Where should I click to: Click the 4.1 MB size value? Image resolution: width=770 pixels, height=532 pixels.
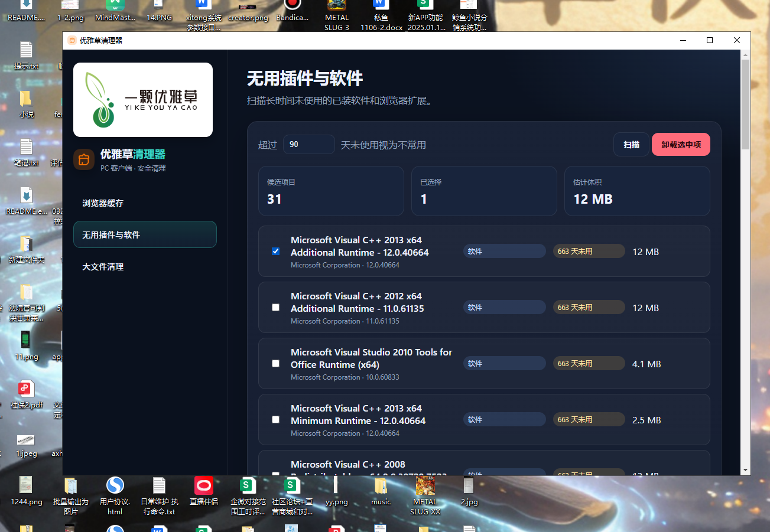point(646,364)
